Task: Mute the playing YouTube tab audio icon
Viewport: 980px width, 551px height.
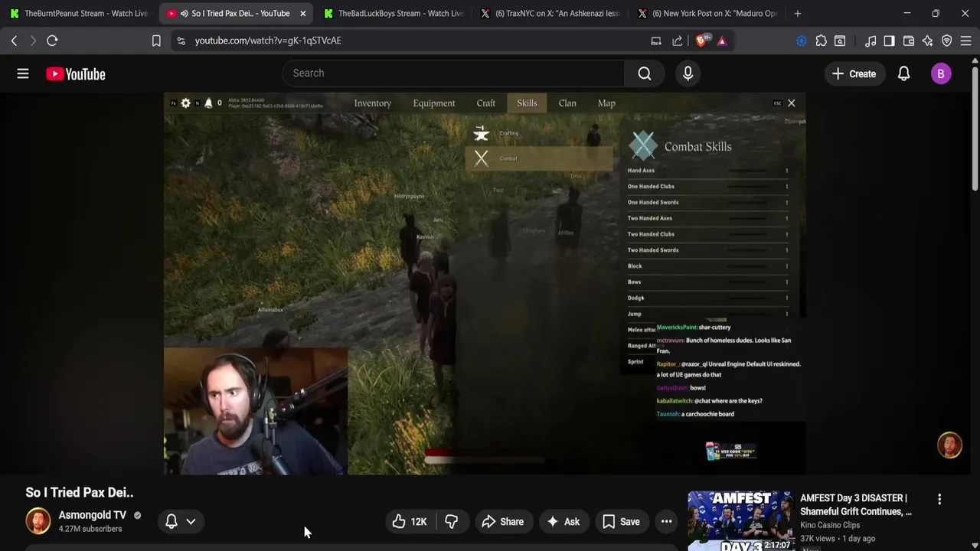Action: point(184,13)
